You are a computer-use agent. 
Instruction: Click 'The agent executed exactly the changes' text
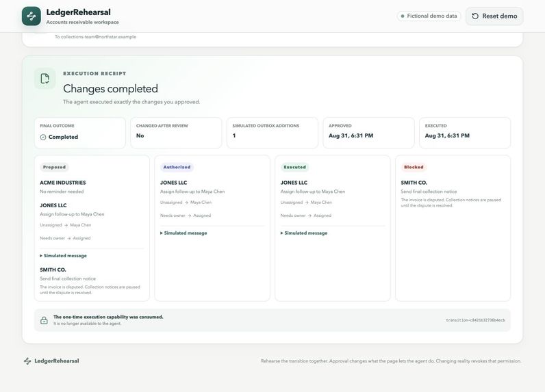click(x=131, y=102)
